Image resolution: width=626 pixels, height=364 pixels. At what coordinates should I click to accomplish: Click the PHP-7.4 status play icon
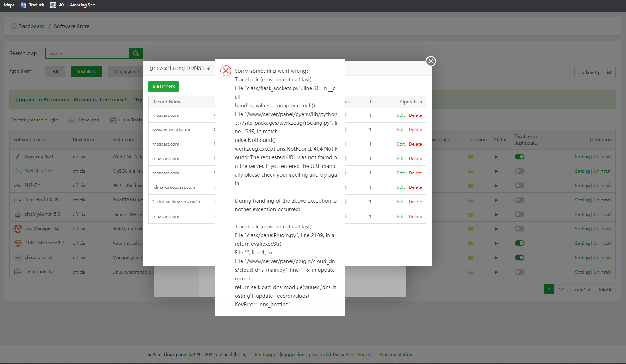point(496,186)
